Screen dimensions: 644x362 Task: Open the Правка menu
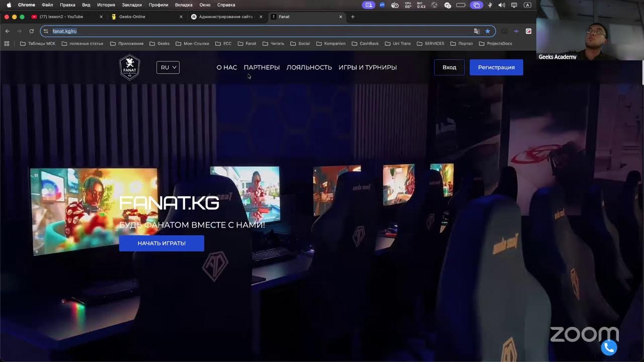click(67, 5)
